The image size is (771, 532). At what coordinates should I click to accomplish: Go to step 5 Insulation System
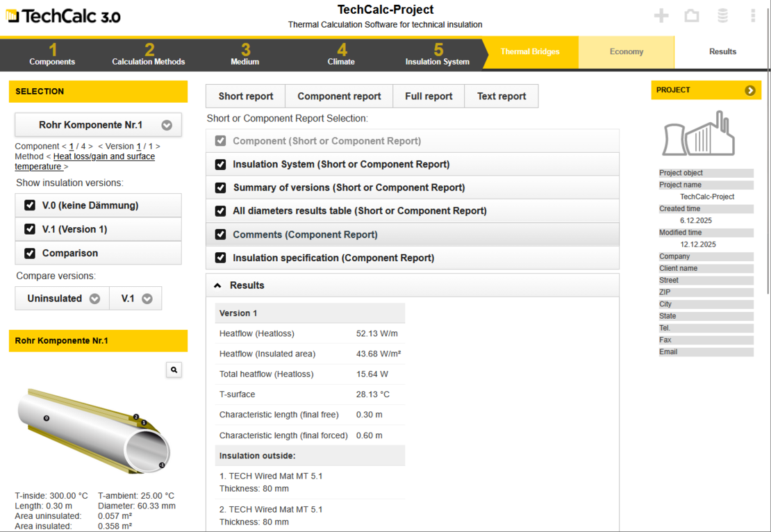[438, 54]
